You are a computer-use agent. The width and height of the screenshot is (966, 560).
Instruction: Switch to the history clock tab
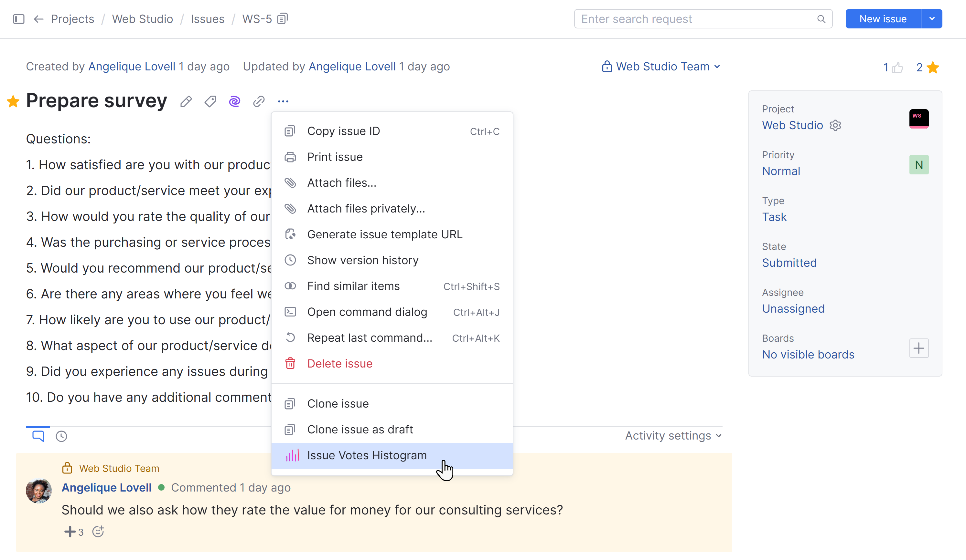coord(61,436)
